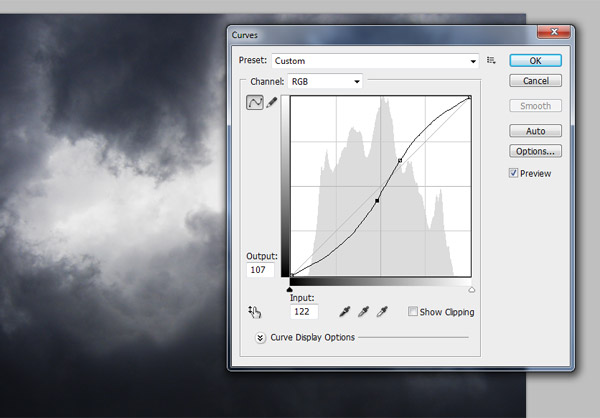Pick the gray point eyedropper
Screen dimensions: 600x418
(x=363, y=312)
